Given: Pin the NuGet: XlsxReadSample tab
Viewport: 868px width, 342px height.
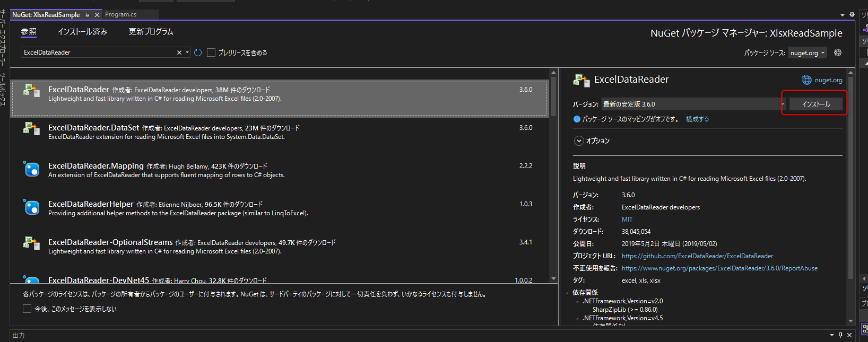Looking at the screenshot, I should coord(88,15).
